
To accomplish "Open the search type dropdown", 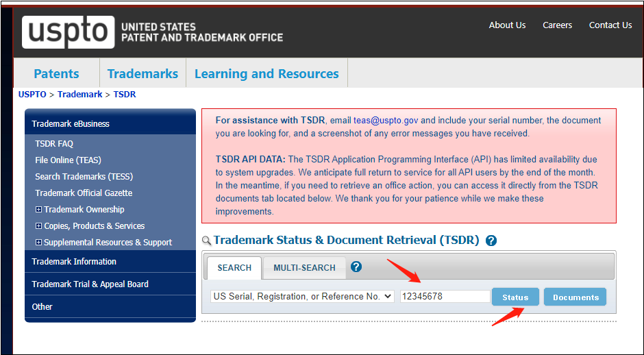I will click(x=302, y=296).
